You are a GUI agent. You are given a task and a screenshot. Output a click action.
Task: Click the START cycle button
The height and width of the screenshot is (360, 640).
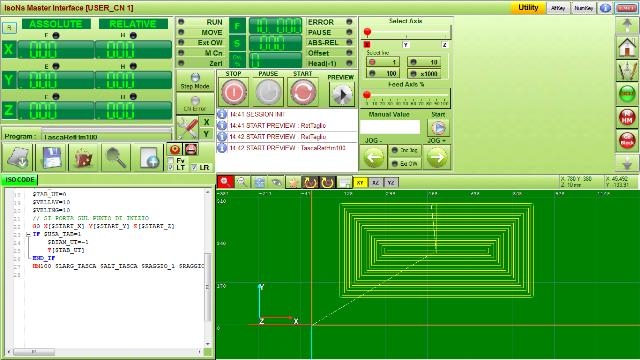coord(302,92)
